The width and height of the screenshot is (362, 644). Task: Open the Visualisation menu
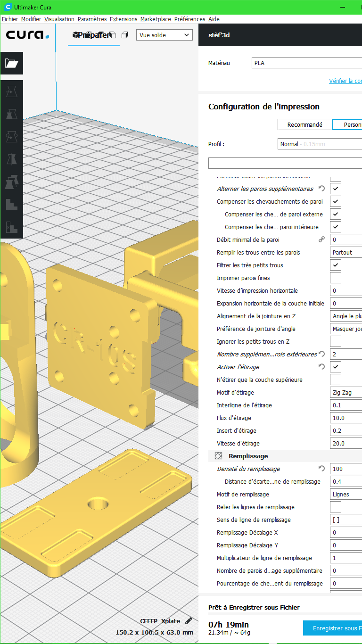(59, 19)
